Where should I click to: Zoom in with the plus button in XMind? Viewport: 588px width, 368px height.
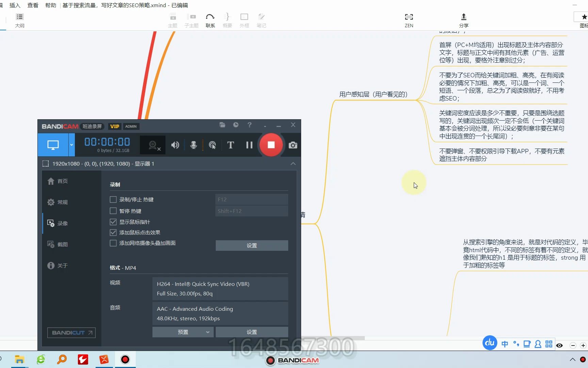point(583,346)
